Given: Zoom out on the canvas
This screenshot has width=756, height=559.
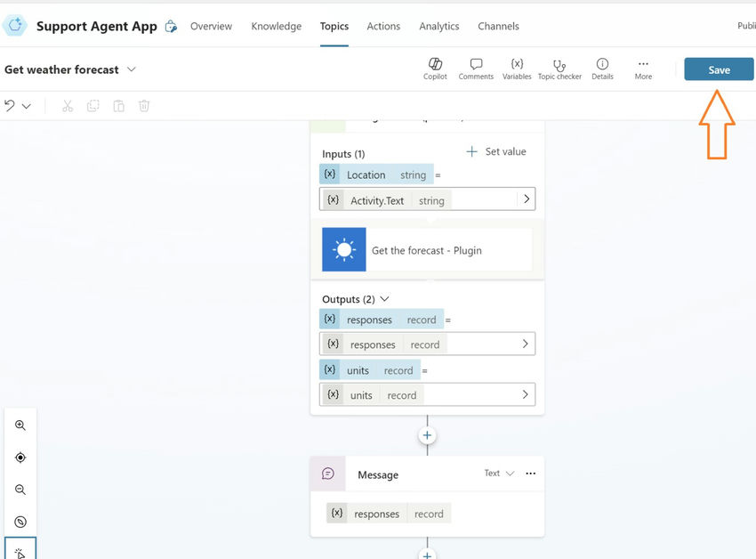Looking at the screenshot, I should click(x=20, y=490).
